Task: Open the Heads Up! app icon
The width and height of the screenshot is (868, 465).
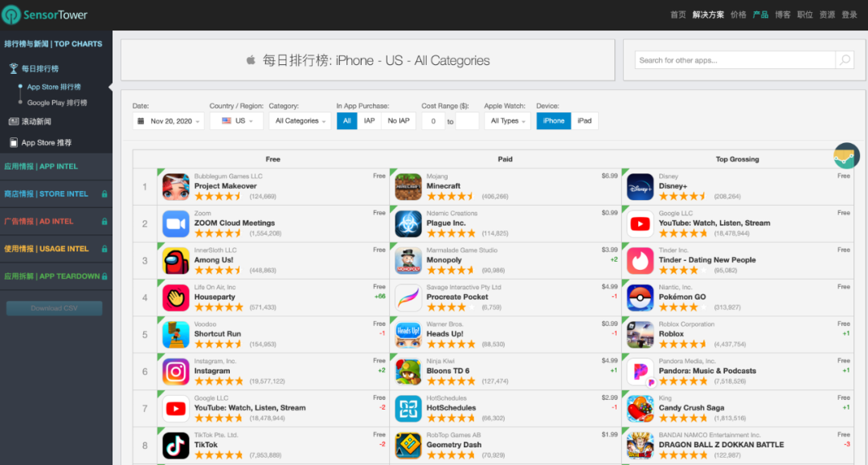Action: tap(408, 335)
